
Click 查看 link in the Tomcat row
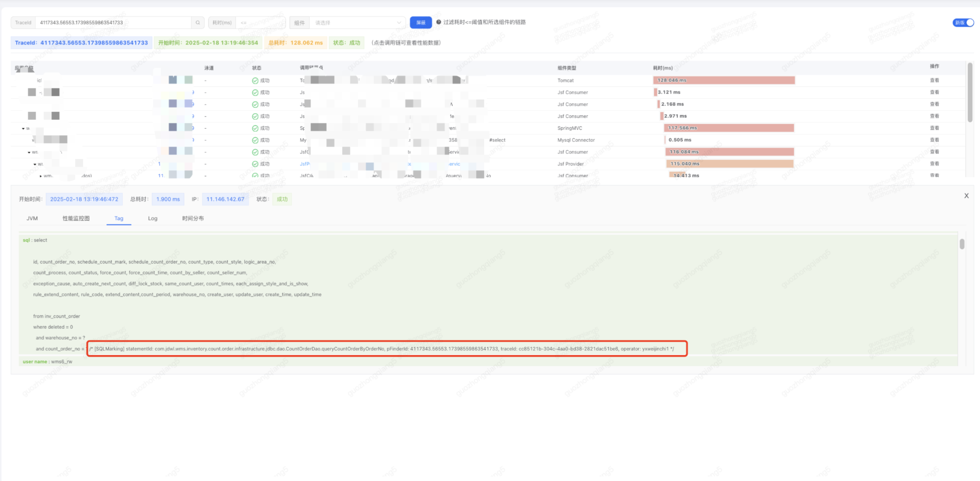pyautogui.click(x=934, y=80)
